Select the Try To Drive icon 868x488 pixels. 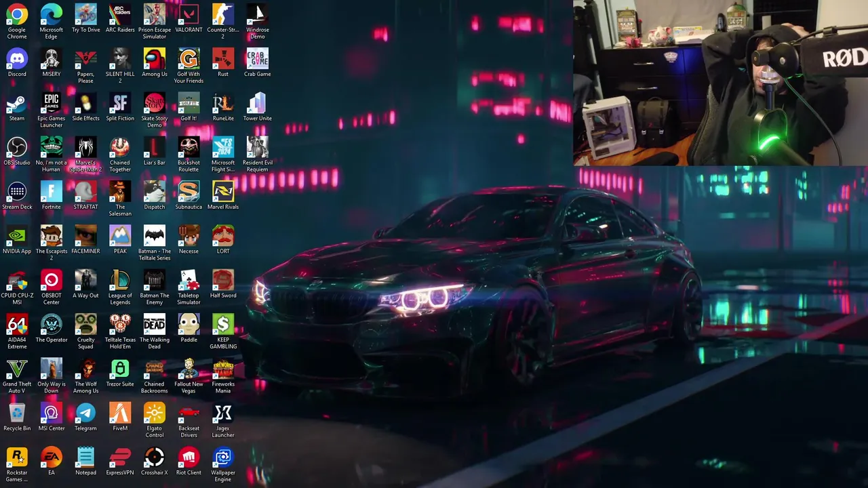pyautogui.click(x=85, y=14)
